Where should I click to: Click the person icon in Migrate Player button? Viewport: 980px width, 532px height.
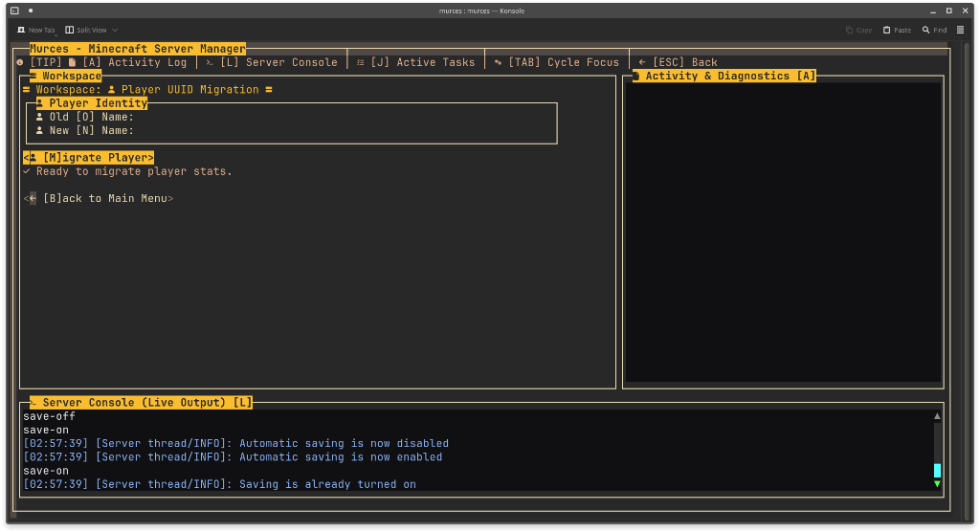33,158
